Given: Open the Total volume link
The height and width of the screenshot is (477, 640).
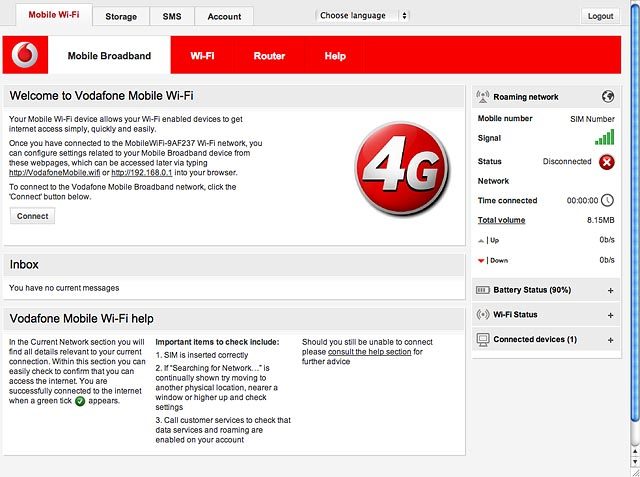Looking at the screenshot, I should pos(501,220).
